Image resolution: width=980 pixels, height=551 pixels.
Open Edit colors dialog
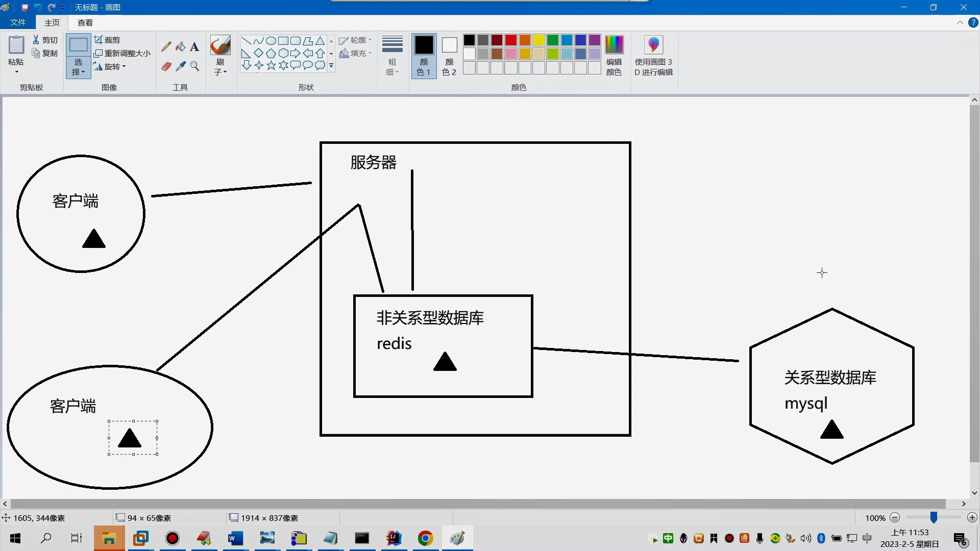614,56
